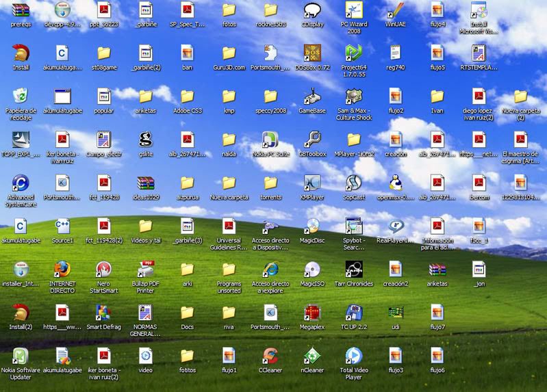This screenshot has width=547, height=392.
Task: Select the prereqs WinRAR archive
Action: point(21,10)
